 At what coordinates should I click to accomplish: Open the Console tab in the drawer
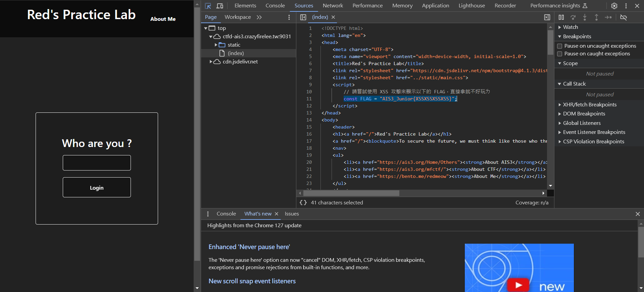(x=226, y=214)
